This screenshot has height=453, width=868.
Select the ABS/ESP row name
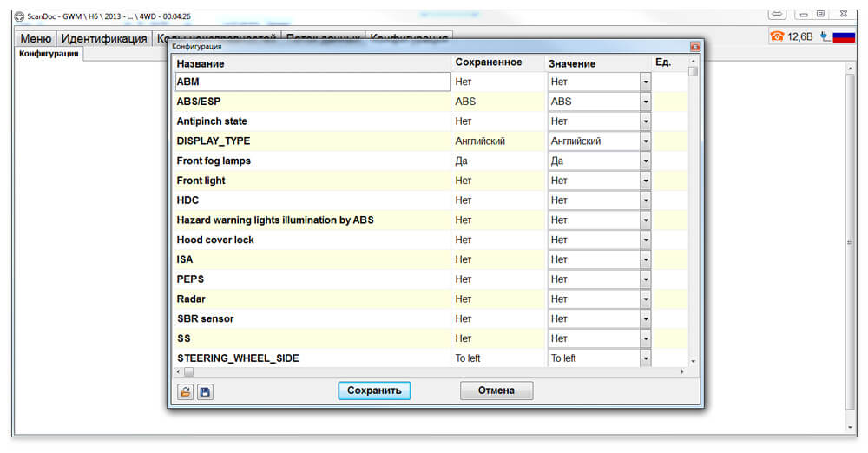[x=198, y=102]
